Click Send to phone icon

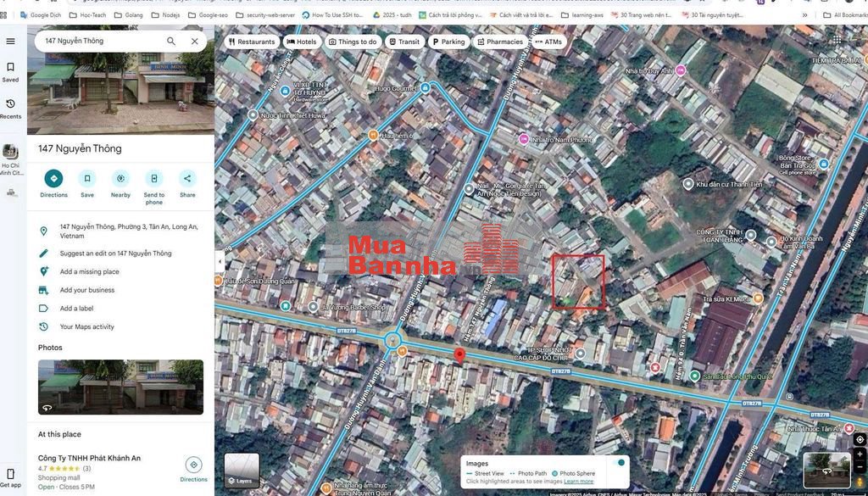[153, 179]
